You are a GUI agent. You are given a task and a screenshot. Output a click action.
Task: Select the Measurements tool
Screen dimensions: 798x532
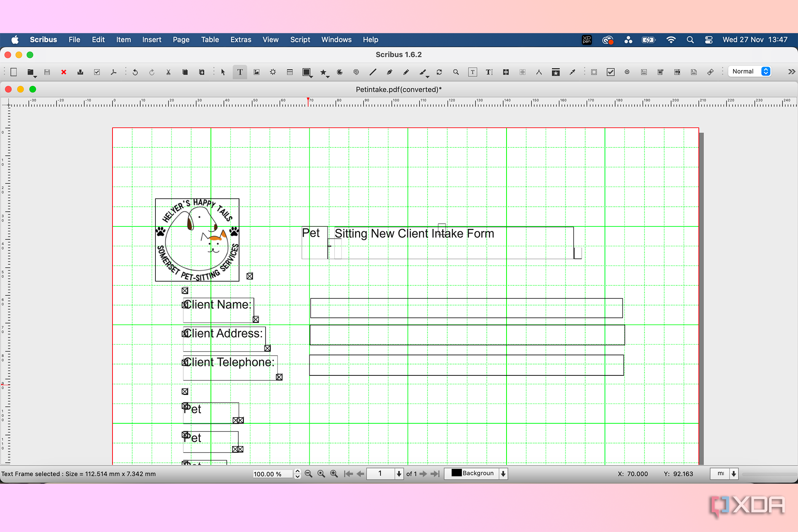[539, 72]
